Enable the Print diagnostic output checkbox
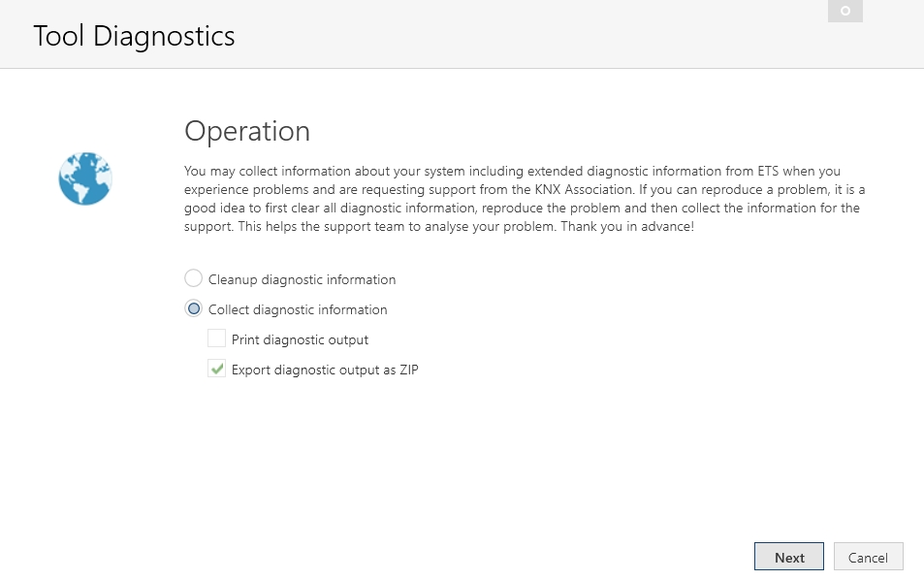Screen dimensions: 924x580 click(x=216, y=338)
